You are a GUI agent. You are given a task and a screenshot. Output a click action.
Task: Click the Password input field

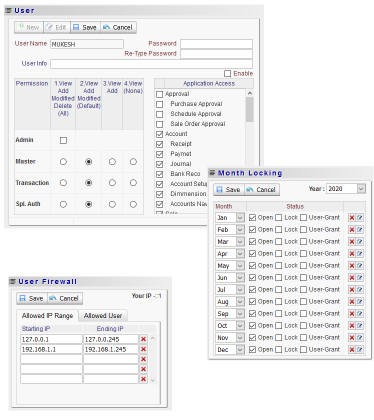216,44
